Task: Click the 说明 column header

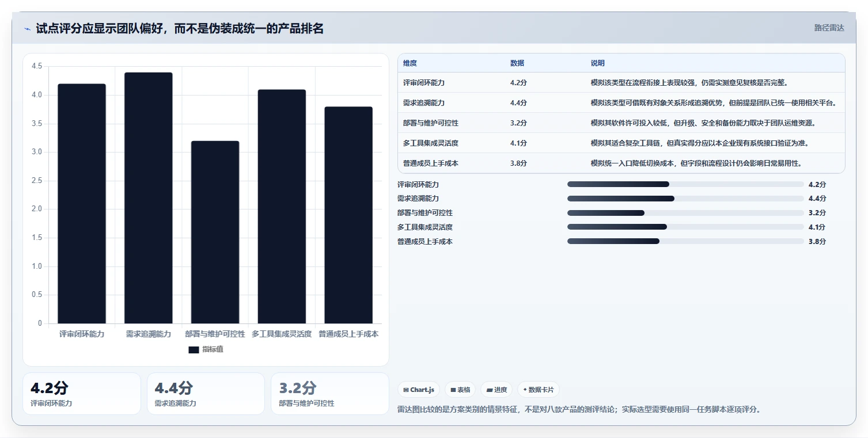Action: (598, 63)
